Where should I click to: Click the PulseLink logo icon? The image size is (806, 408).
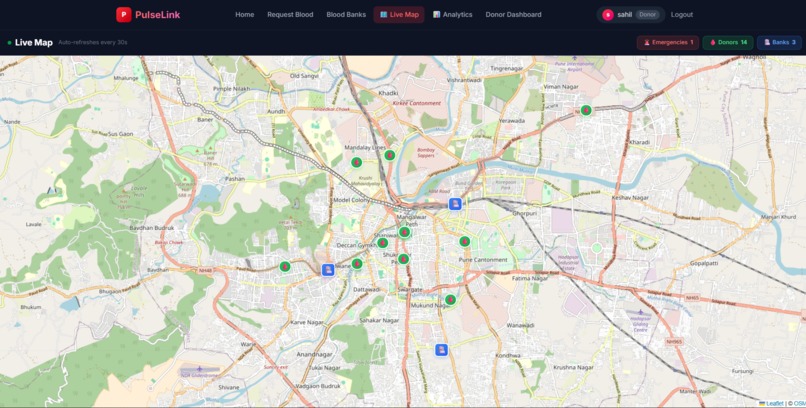123,14
